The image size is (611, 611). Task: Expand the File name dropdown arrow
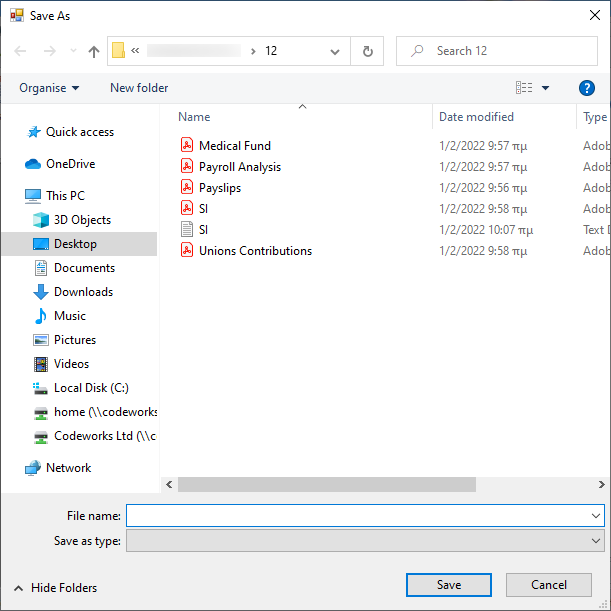point(595,516)
